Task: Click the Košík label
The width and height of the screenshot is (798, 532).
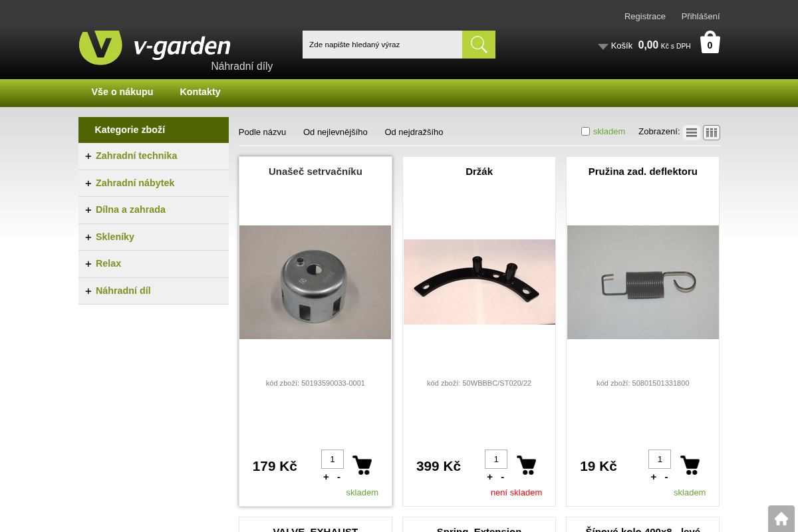Action: [x=622, y=46]
